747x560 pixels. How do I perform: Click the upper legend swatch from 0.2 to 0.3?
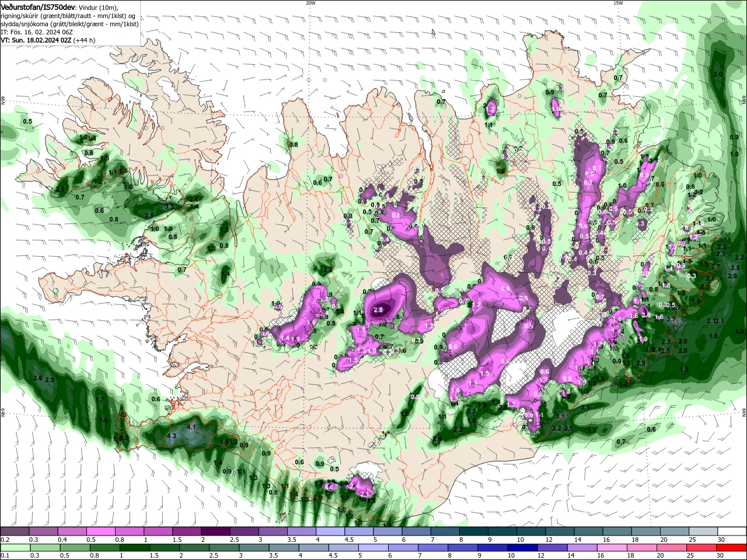point(15,532)
